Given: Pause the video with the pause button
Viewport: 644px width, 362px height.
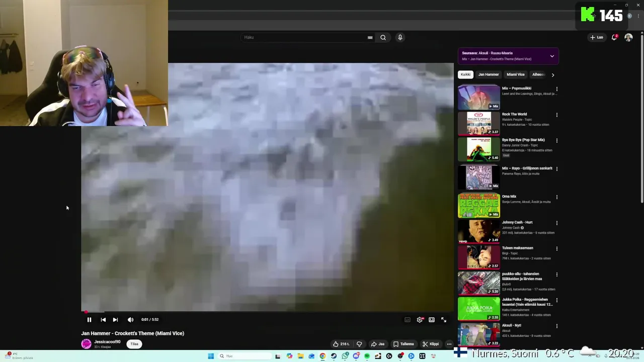Looking at the screenshot, I should click(89, 320).
